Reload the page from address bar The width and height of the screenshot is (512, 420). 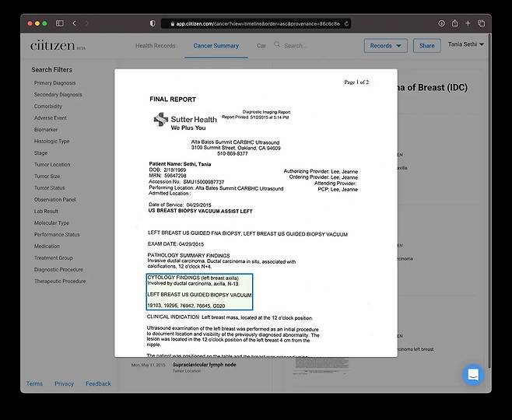click(x=345, y=23)
